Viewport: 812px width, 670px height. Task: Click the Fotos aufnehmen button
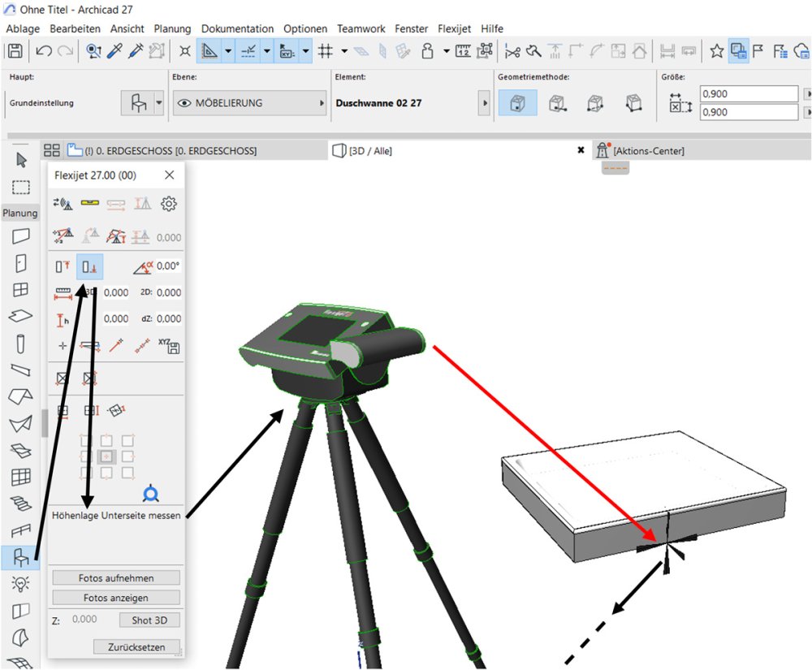[116, 578]
